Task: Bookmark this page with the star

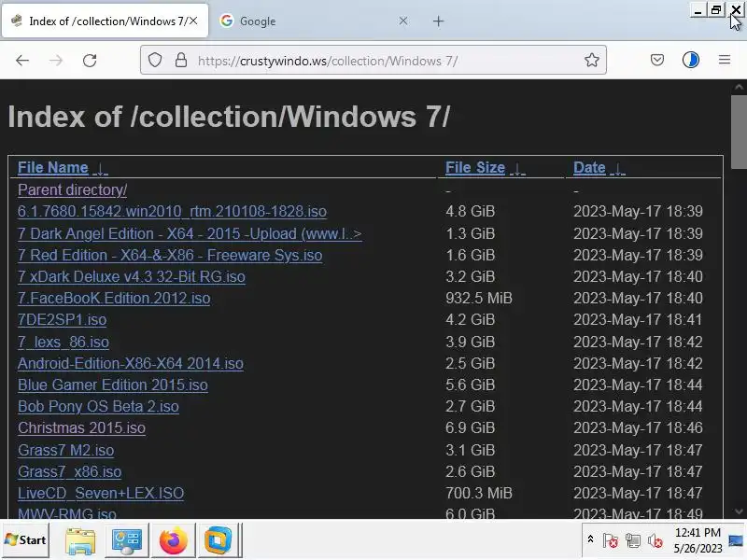Action: point(592,60)
